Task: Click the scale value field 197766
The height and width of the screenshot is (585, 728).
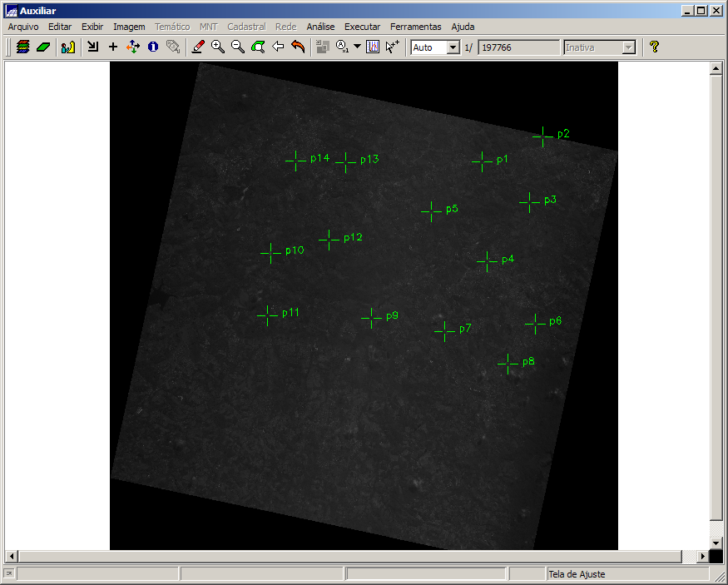Action: click(x=518, y=48)
